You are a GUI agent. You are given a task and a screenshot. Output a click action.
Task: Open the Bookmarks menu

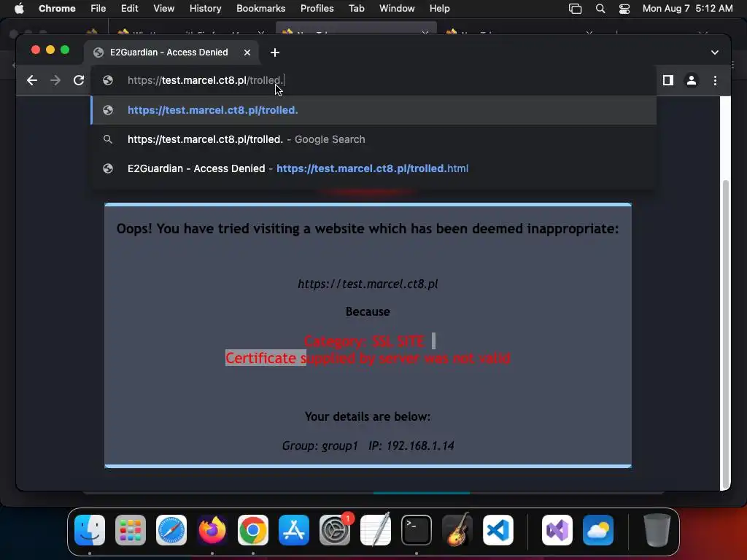[x=260, y=9]
